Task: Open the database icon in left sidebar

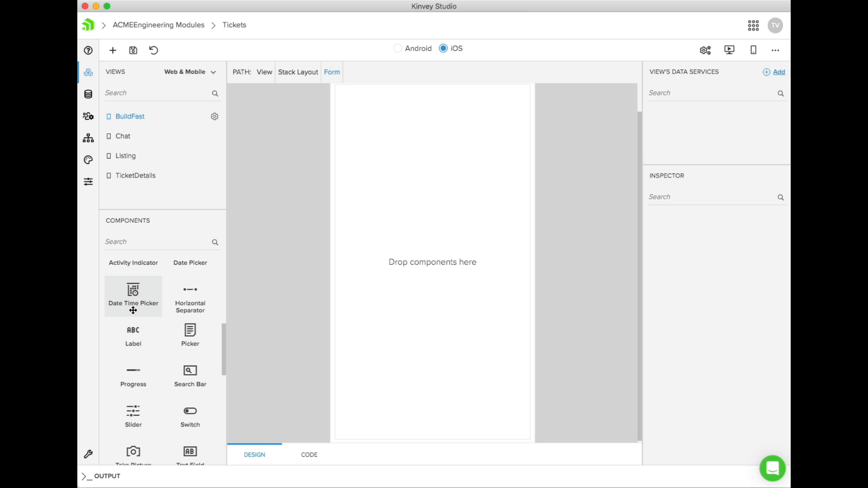Action: (88, 94)
